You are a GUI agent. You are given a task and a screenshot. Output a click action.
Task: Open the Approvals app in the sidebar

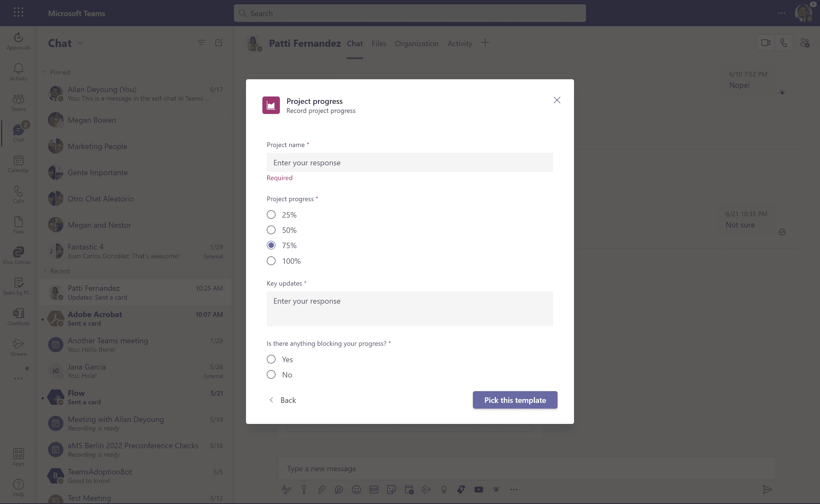tap(18, 41)
